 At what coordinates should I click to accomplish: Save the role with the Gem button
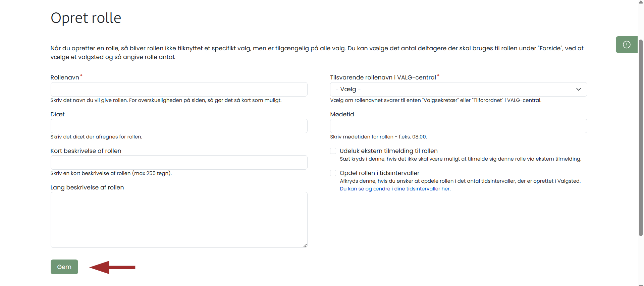pos(64,267)
